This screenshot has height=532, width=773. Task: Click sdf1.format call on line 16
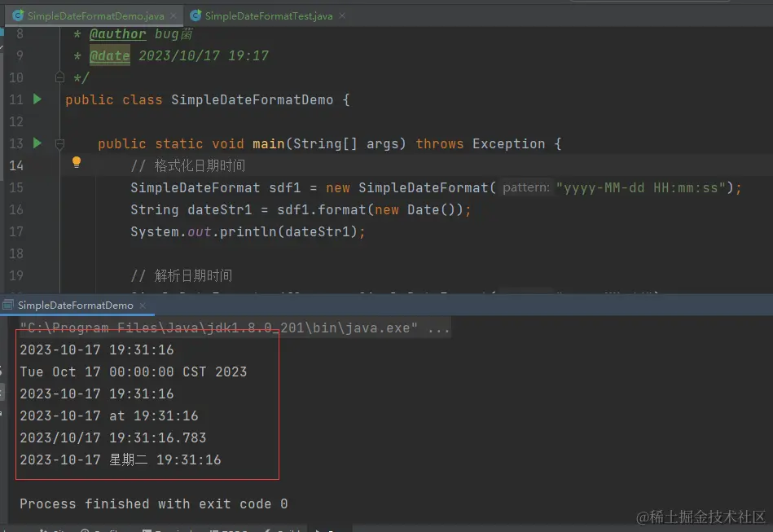323,209
